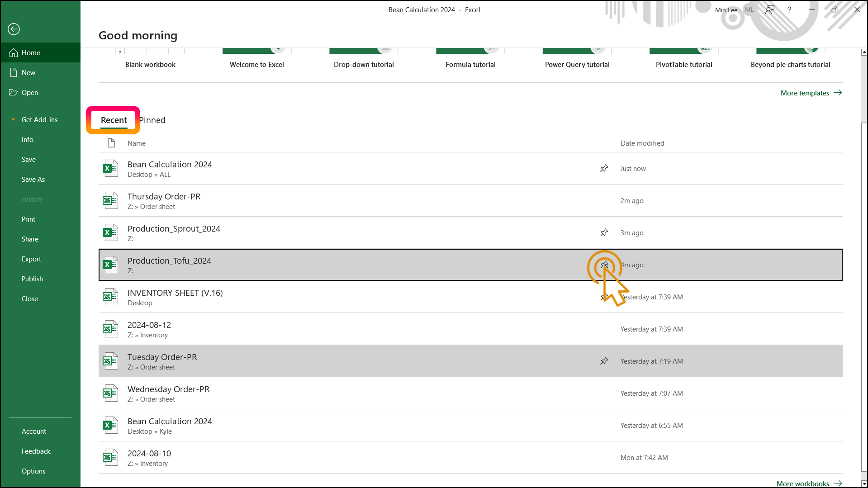This screenshot has width=868, height=488.
Task: Click the ML account avatar
Action: click(749, 9)
